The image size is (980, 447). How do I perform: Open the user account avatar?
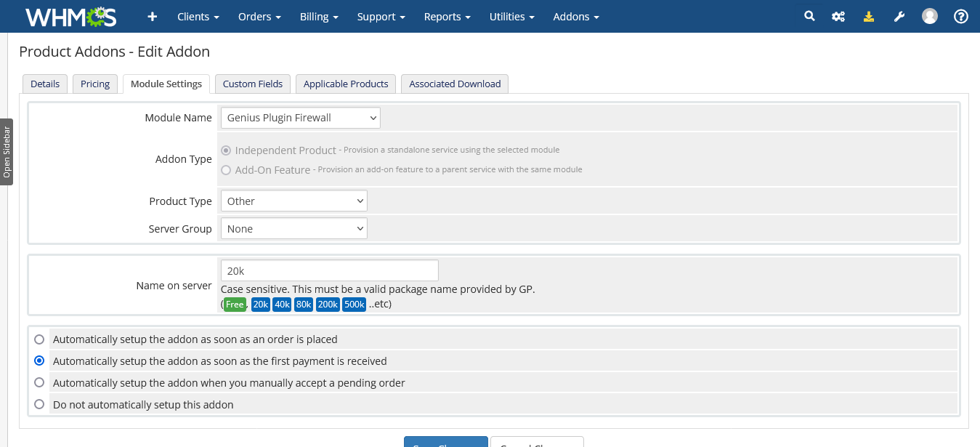[930, 16]
